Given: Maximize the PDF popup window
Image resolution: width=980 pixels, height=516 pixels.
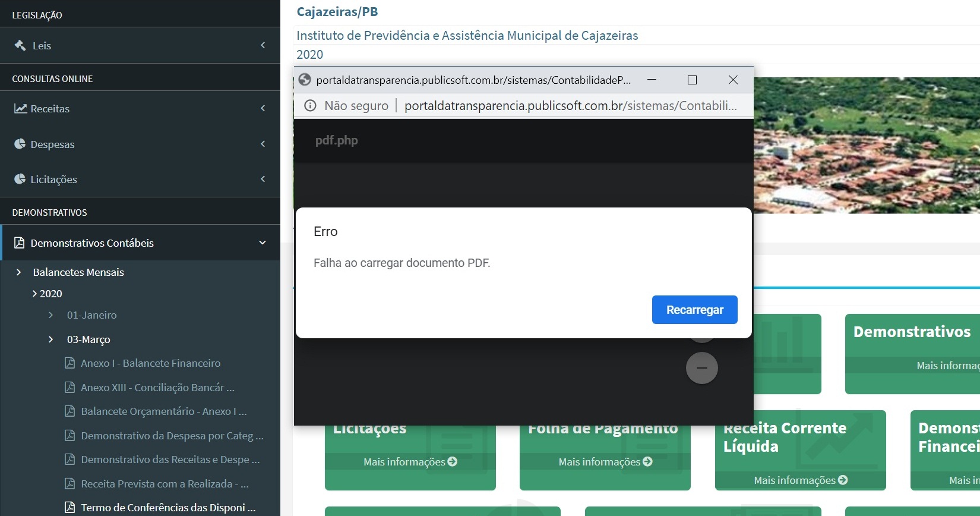Looking at the screenshot, I should (692, 80).
